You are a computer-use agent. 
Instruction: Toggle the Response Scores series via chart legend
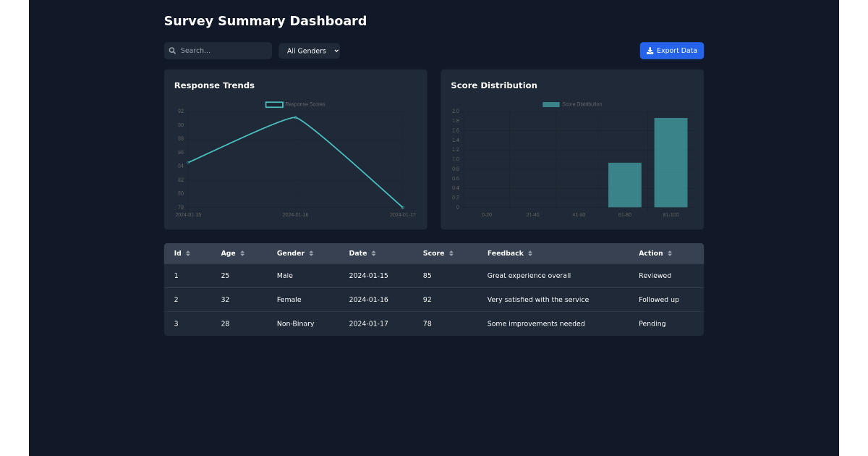click(x=294, y=104)
